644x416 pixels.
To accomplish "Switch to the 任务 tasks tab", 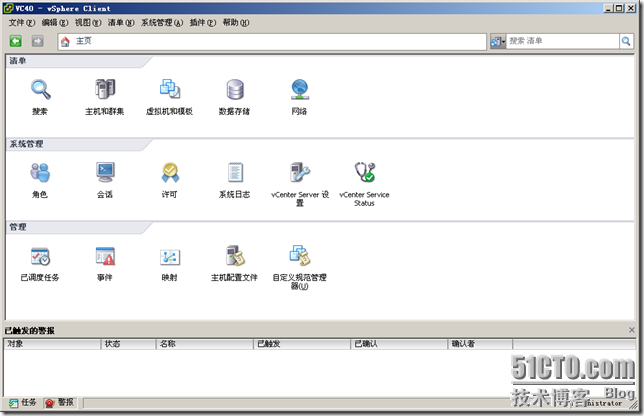I will (x=23, y=402).
